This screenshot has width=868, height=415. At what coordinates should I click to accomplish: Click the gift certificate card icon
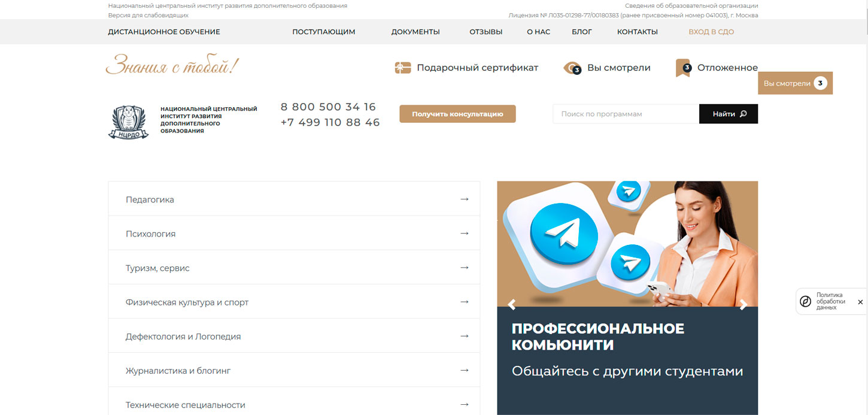point(402,68)
